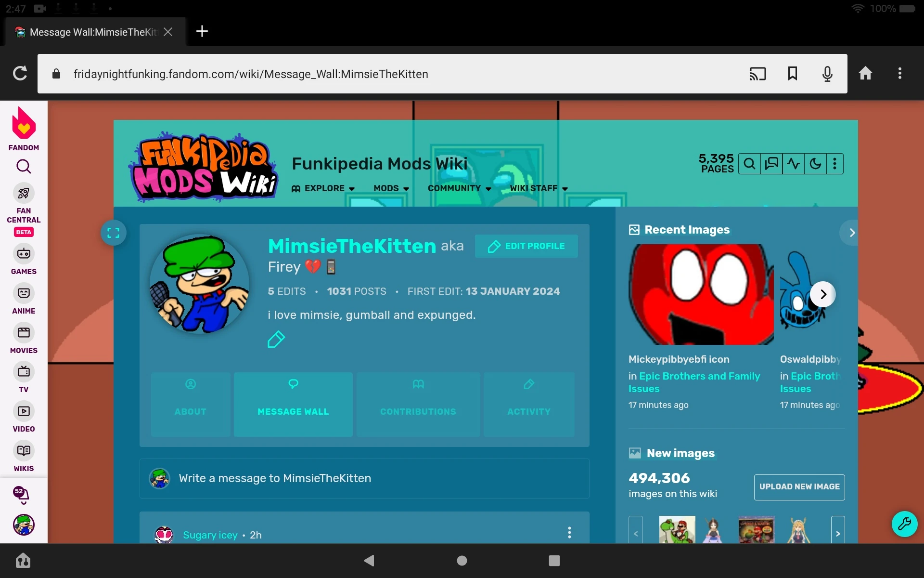Viewport: 924px width, 578px height.
Task: Switch to the About tab
Action: 191,404
